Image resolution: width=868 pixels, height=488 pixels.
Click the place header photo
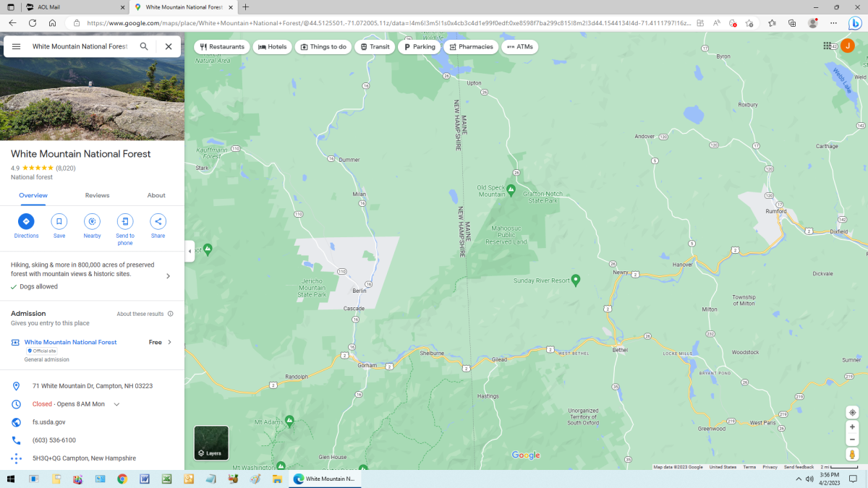tap(92, 85)
